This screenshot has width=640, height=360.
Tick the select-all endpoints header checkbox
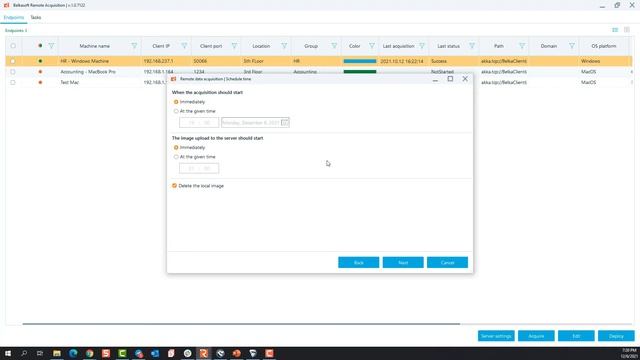13,46
